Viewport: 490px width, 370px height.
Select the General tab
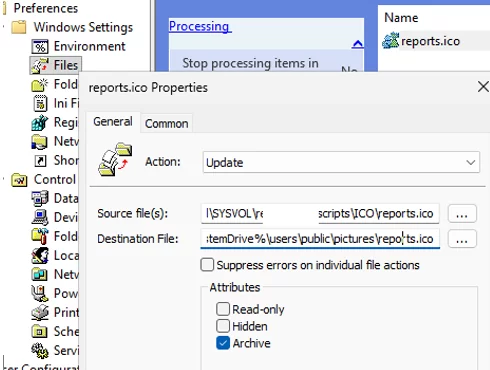point(113,122)
